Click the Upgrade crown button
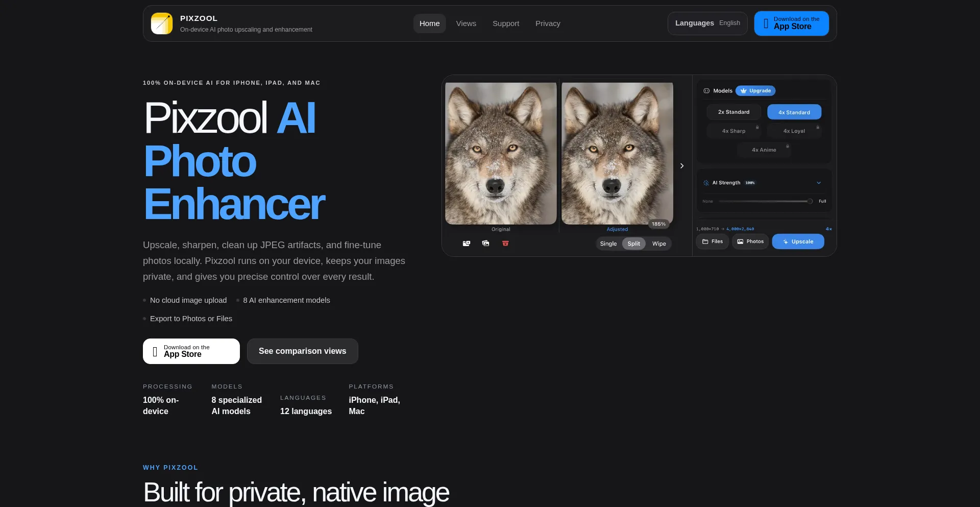 click(x=755, y=91)
